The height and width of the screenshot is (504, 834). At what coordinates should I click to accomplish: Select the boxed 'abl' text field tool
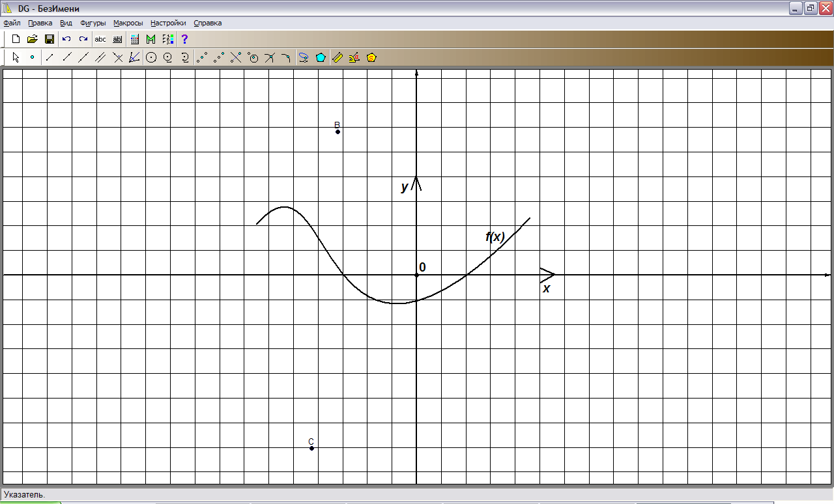pyautogui.click(x=117, y=39)
